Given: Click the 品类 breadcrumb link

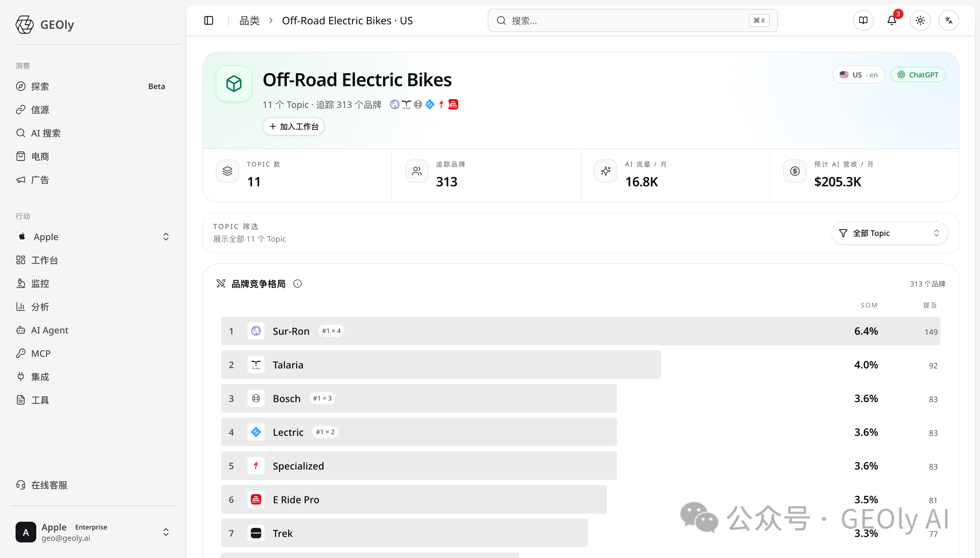Looking at the screenshot, I should pos(250,20).
